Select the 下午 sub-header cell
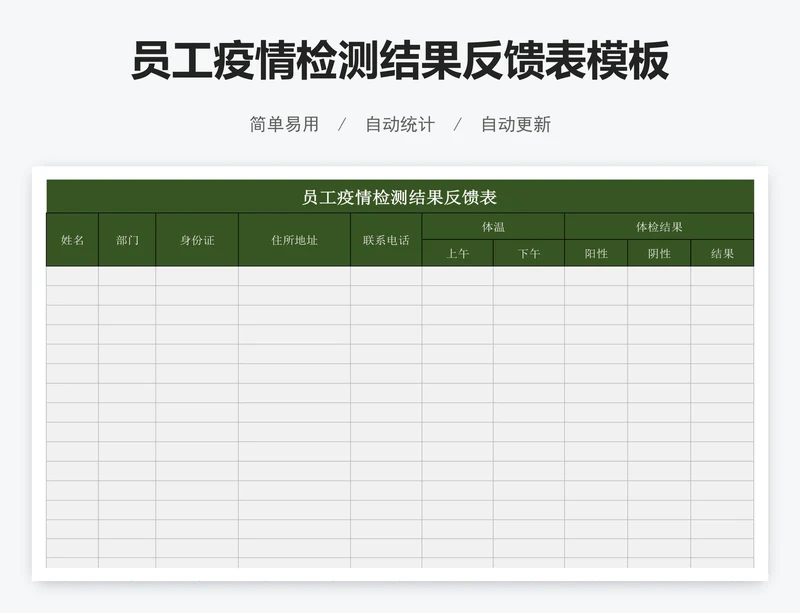The width and height of the screenshot is (800, 613). tap(529, 253)
